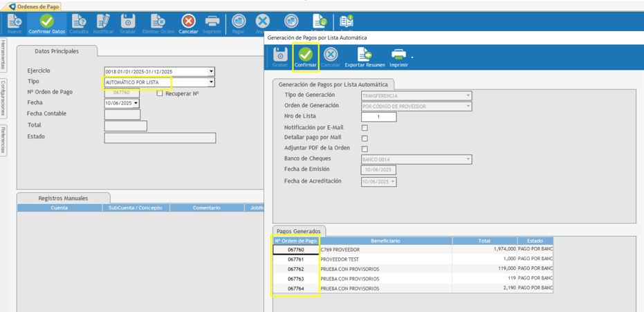
Task: Open the Herramientas side panel
Action: click(3, 55)
